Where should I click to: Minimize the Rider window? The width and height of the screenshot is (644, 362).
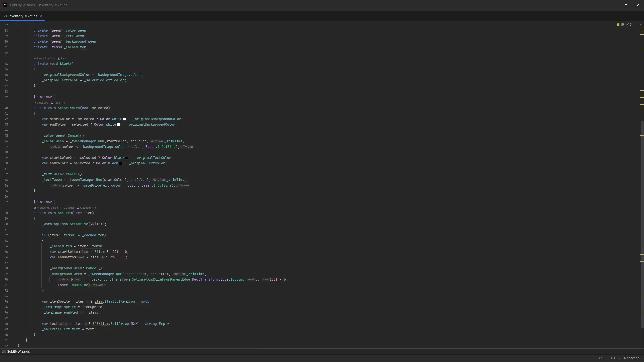(x=614, y=5)
